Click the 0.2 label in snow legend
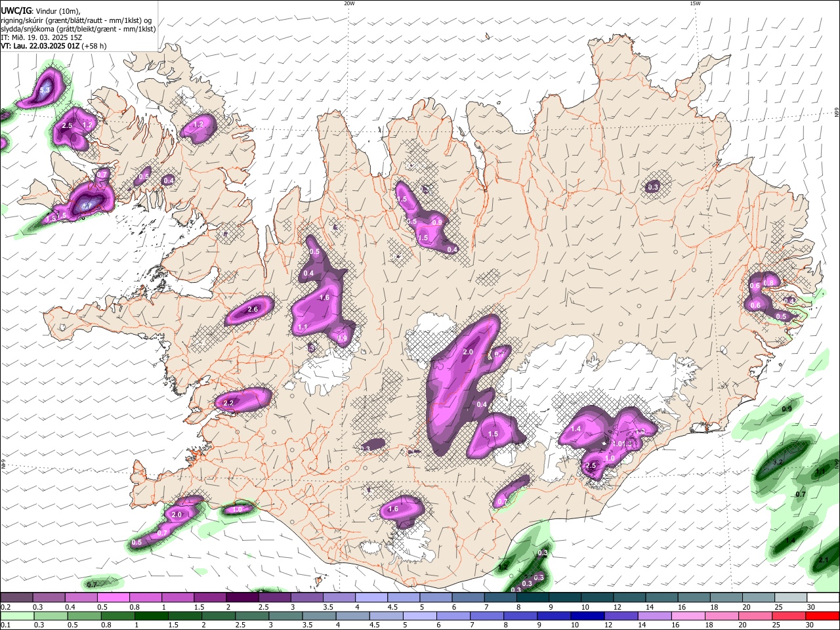 pyautogui.click(x=5, y=608)
